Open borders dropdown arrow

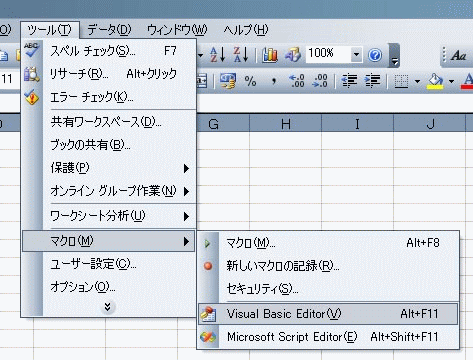417,81
